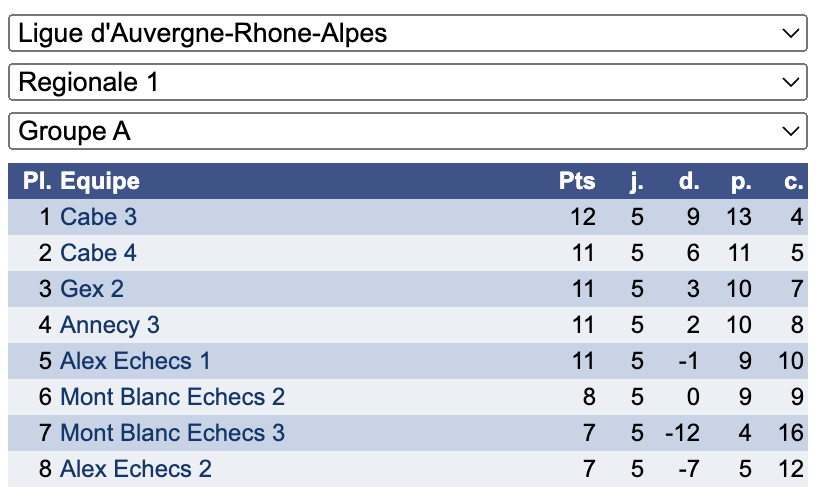Click the j. column header
The image size is (824, 498).
(x=637, y=182)
